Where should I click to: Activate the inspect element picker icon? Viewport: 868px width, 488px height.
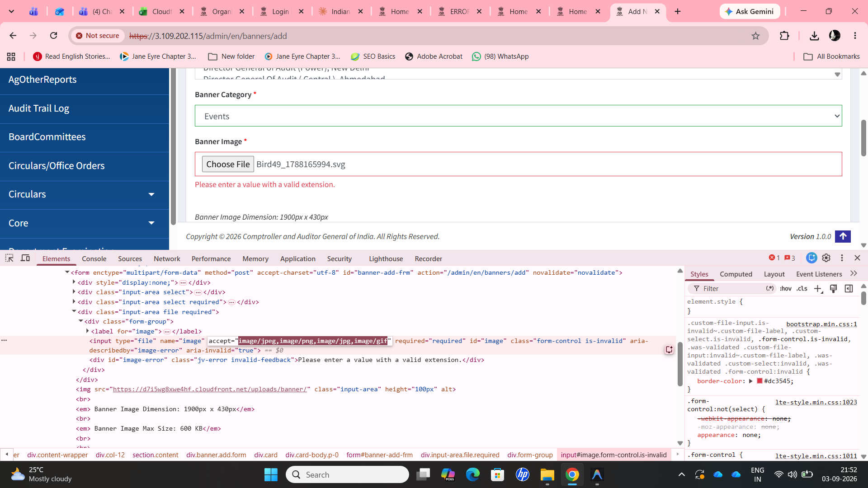[x=9, y=258]
